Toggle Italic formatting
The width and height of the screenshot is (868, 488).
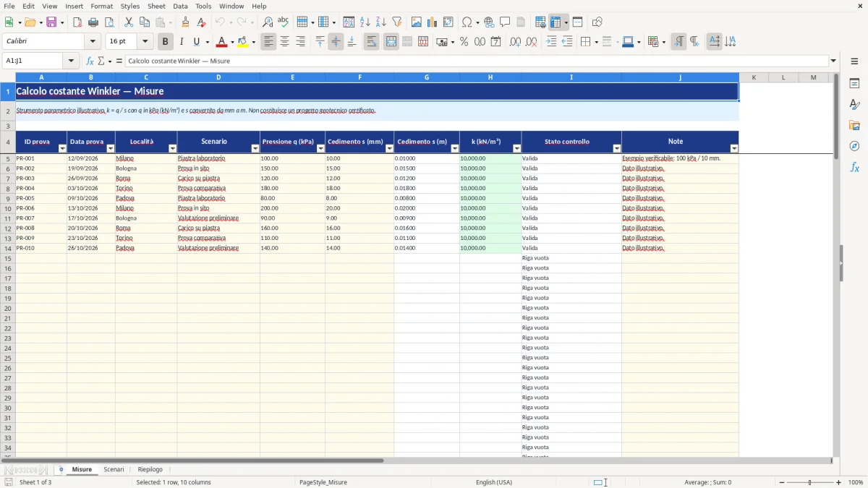click(182, 42)
